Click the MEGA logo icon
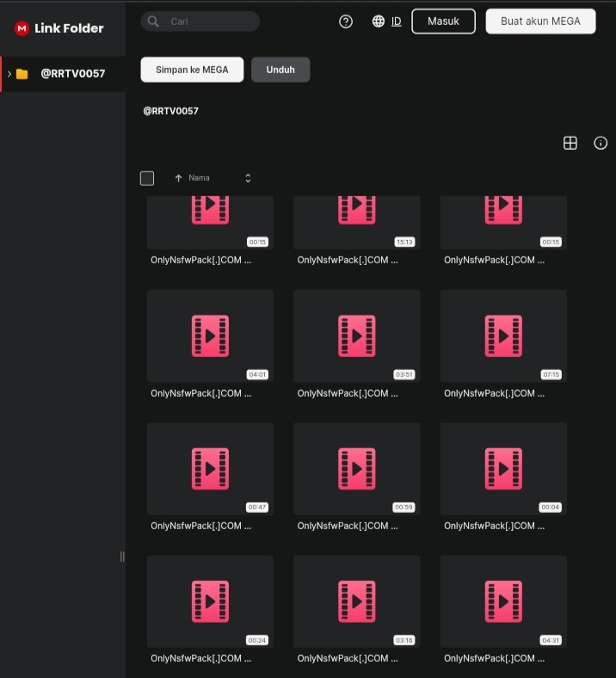The image size is (616, 678). (x=22, y=28)
